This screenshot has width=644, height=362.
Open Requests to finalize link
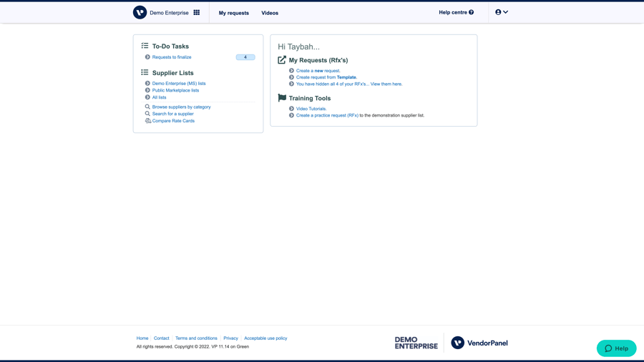[172, 57]
